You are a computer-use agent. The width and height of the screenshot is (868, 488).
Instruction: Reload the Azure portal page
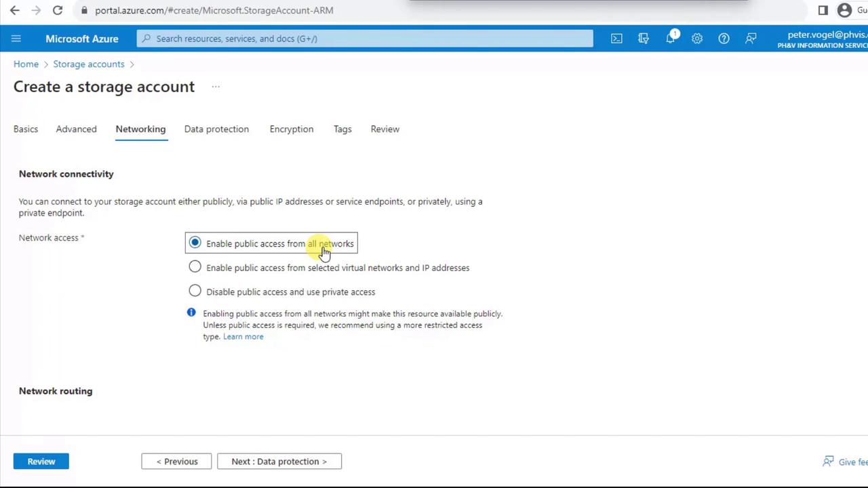coord(58,10)
